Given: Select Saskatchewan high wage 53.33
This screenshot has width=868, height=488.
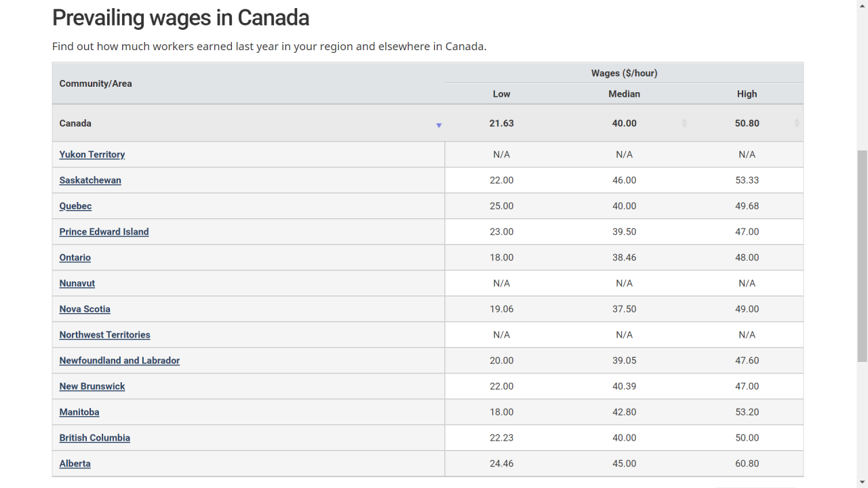Looking at the screenshot, I should 747,180.
